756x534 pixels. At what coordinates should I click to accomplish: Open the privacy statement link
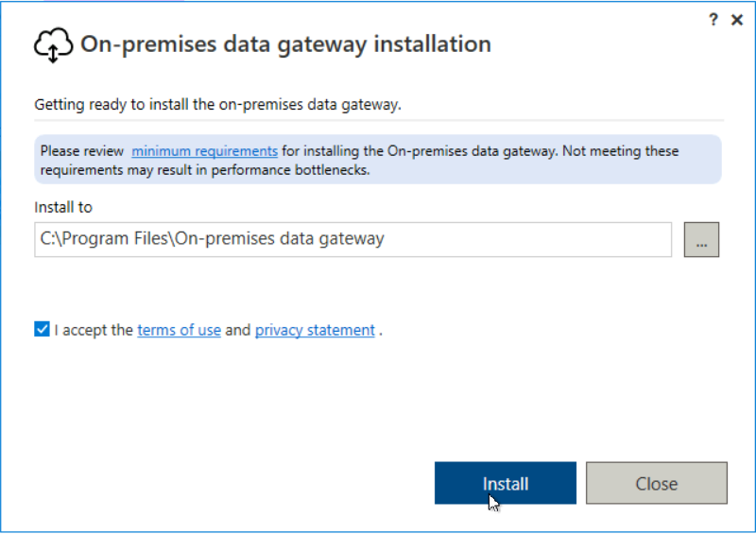point(315,330)
